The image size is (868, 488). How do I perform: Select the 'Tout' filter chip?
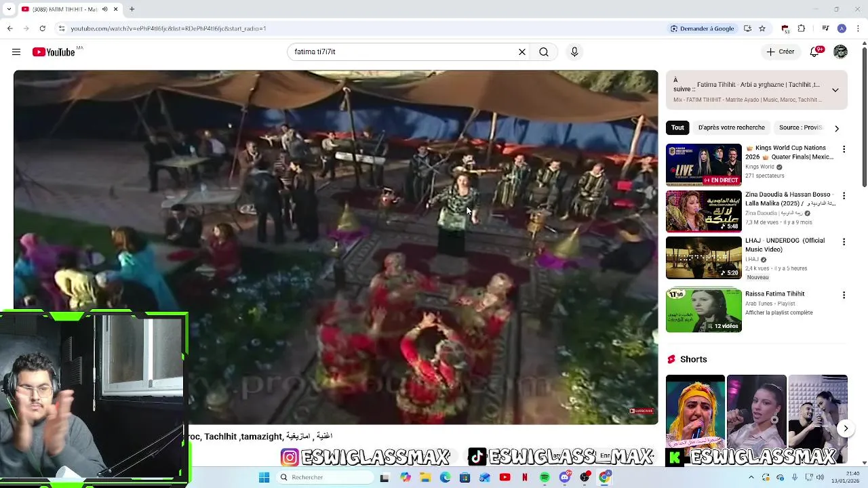click(677, 127)
